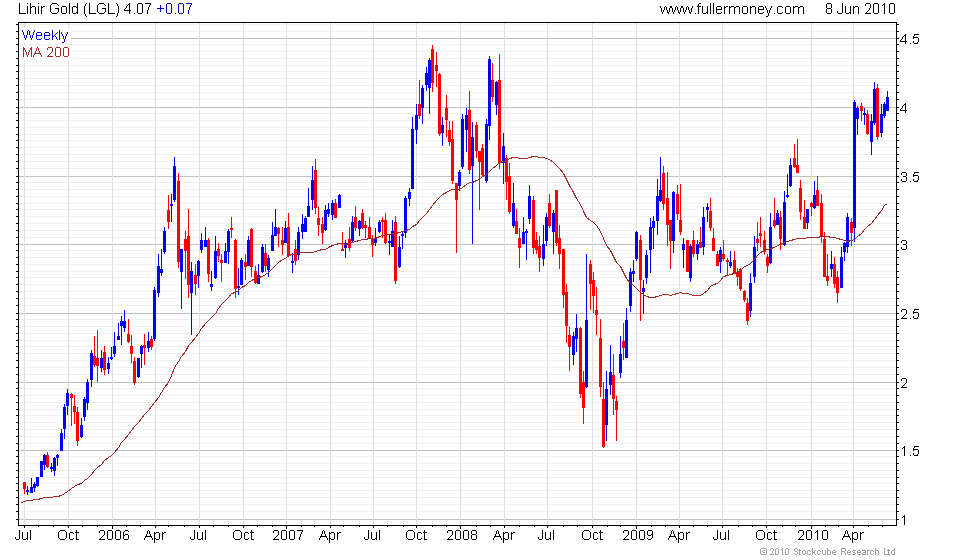Click the +0.07 price change value

click(174, 9)
